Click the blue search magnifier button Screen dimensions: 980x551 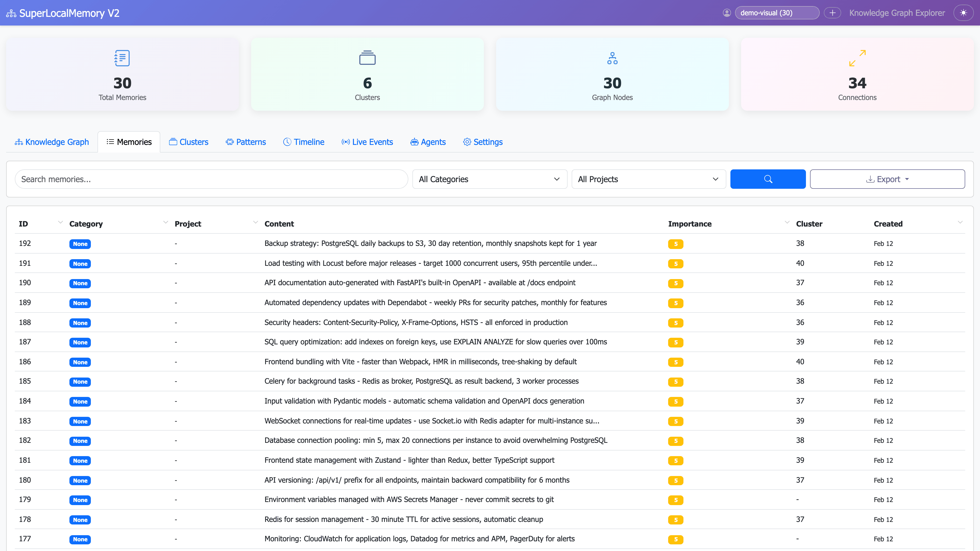click(768, 179)
